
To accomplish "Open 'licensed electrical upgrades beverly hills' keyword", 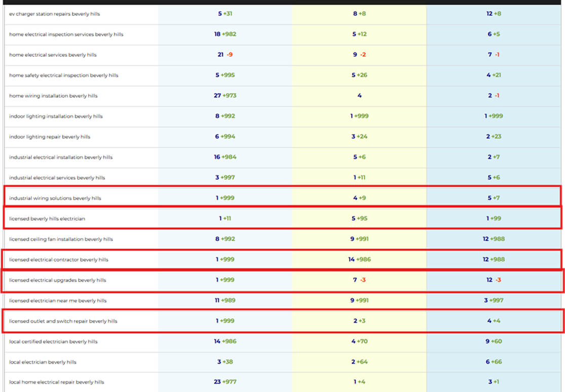I will (x=57, y=280).
